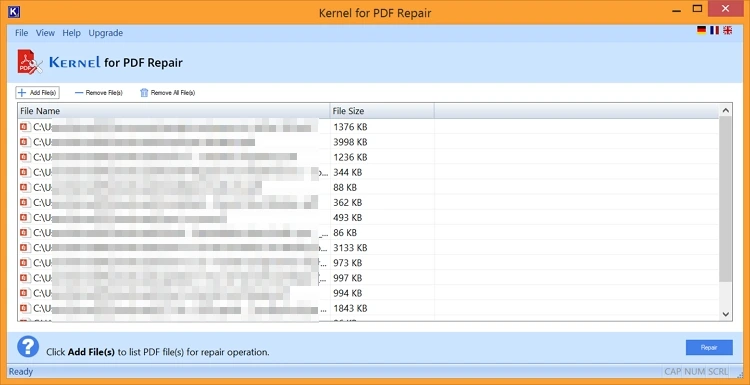Close the Kernel for PDF Repair window
Screen dimensions: 750x385
726,9
